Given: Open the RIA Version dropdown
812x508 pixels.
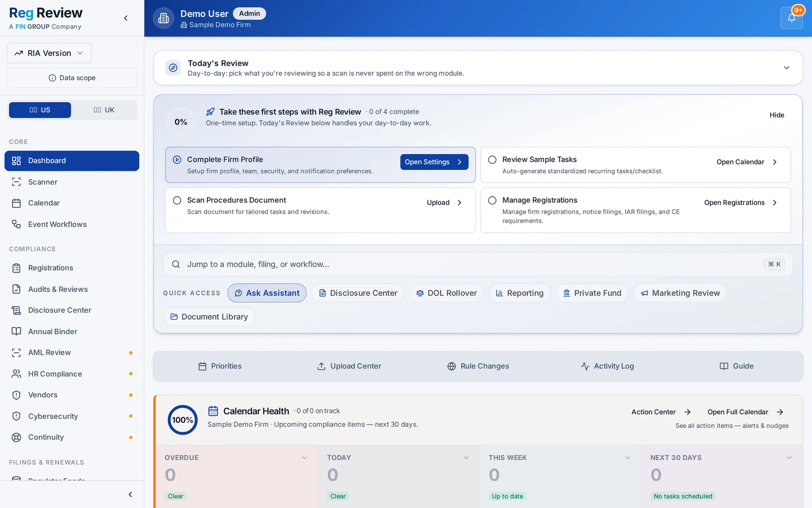Looking at the screenshot, I should (x=49, y=53).
